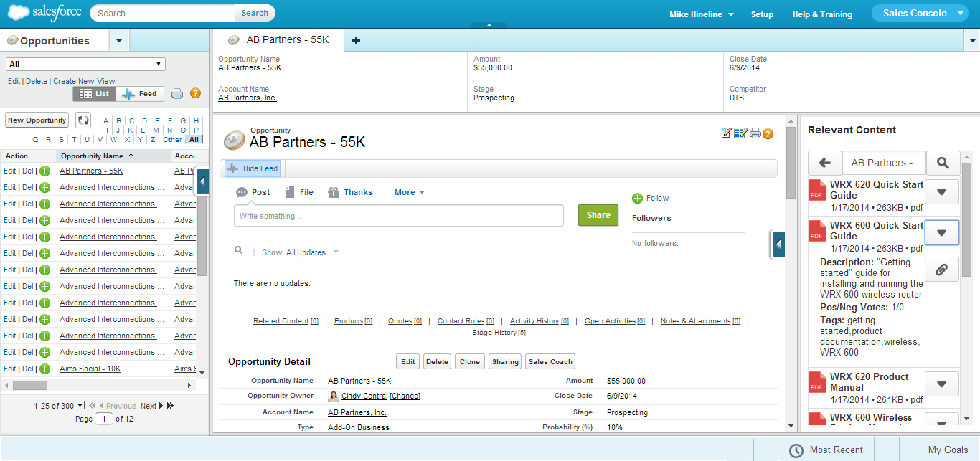The width and height of the screenshot is (980, 461).
Task: Click horizontal scrollbar under opportunities list
Action: [x=30, y=385]
